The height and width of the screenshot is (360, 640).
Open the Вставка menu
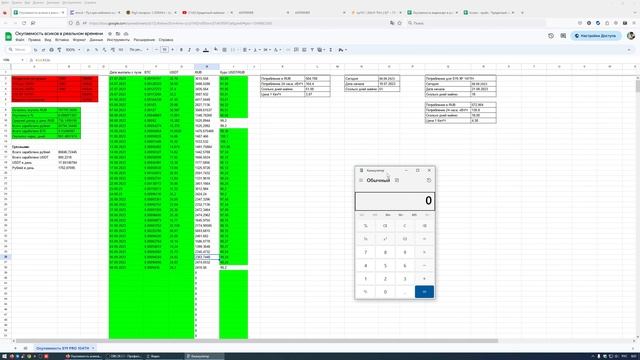point(62,40)
